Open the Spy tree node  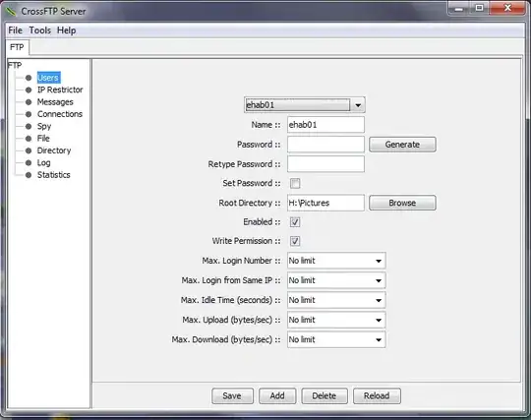click(44, 126)
